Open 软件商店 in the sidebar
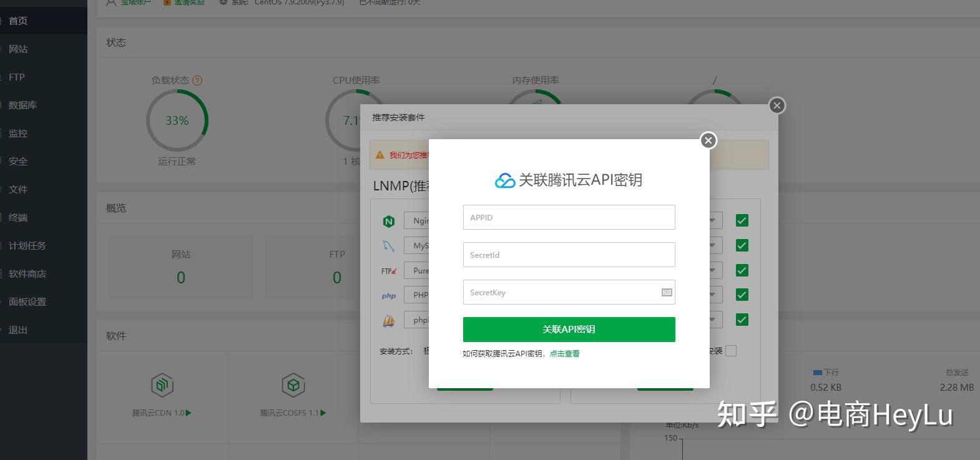Screen dimensions: 980x460 point(44,273)
